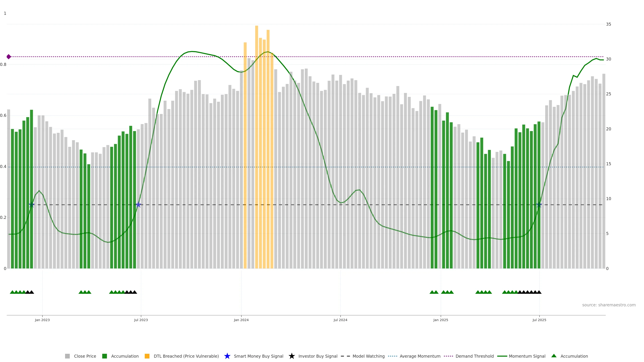
Task: Click the green Accumulation triangle legend icon
Action: tap(554, 356)
